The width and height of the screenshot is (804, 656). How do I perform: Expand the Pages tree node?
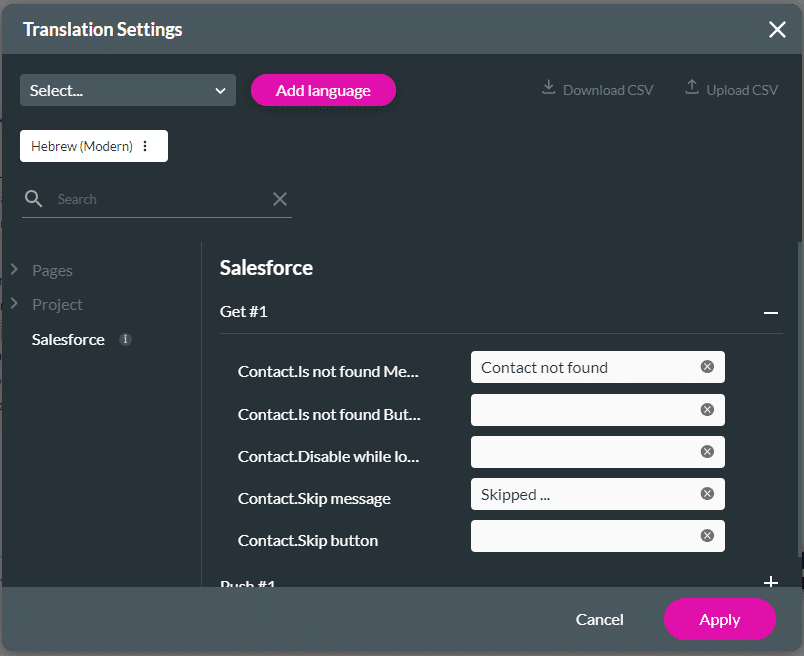click(14, 270)
